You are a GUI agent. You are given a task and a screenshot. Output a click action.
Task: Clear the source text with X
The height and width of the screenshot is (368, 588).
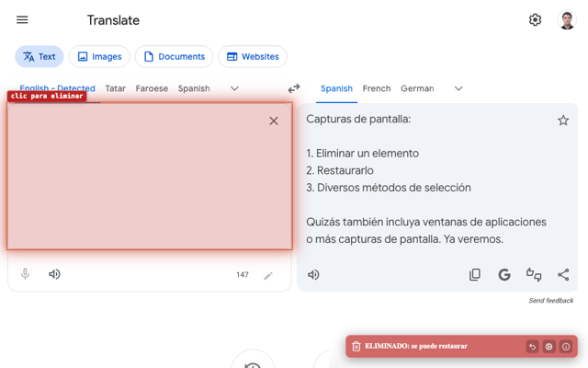point(274,121)
